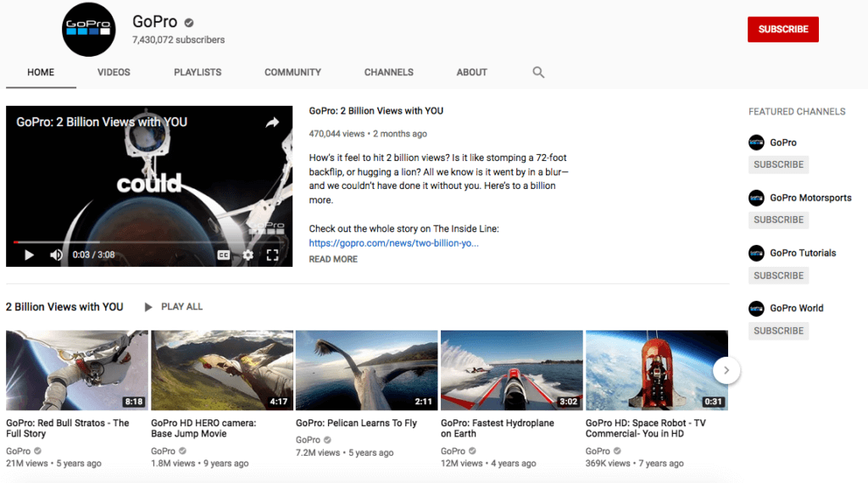Open the player settings gear
Viewport: 868px width, 483px height.
tap(248, 255)
